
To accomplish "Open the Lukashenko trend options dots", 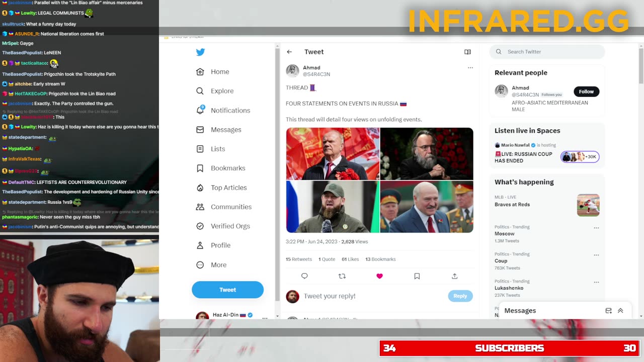I will 596,282.
